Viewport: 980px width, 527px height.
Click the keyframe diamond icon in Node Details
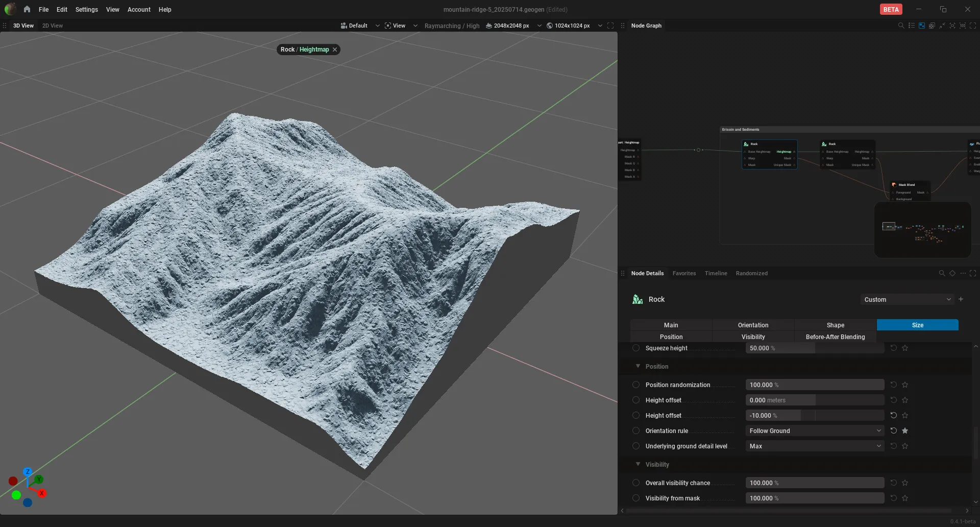(x=952, y=273)
